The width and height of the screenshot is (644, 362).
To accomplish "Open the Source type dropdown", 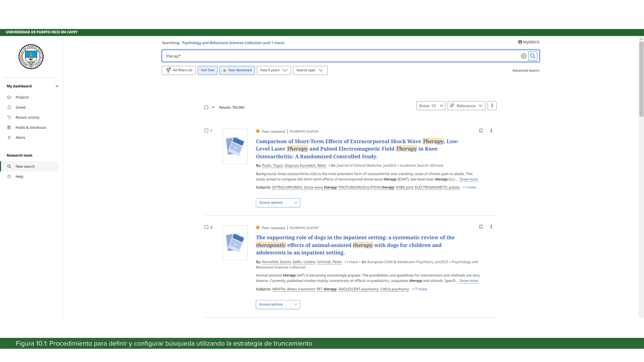I will [x=310, y=70].
